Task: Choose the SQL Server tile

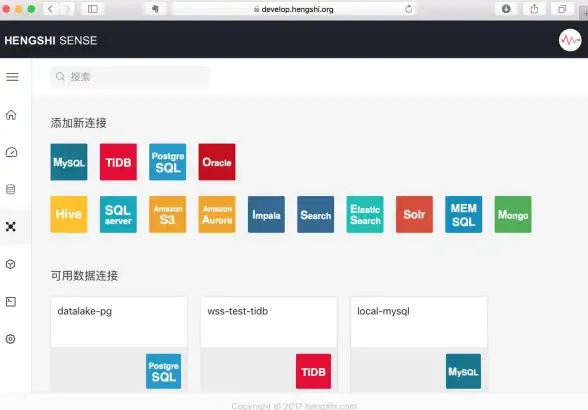Action: [118, 214]
